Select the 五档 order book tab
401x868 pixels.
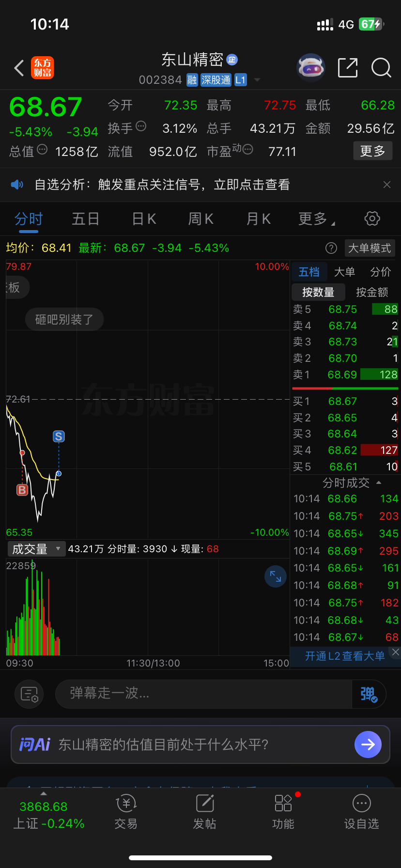(x=309, y=272)
